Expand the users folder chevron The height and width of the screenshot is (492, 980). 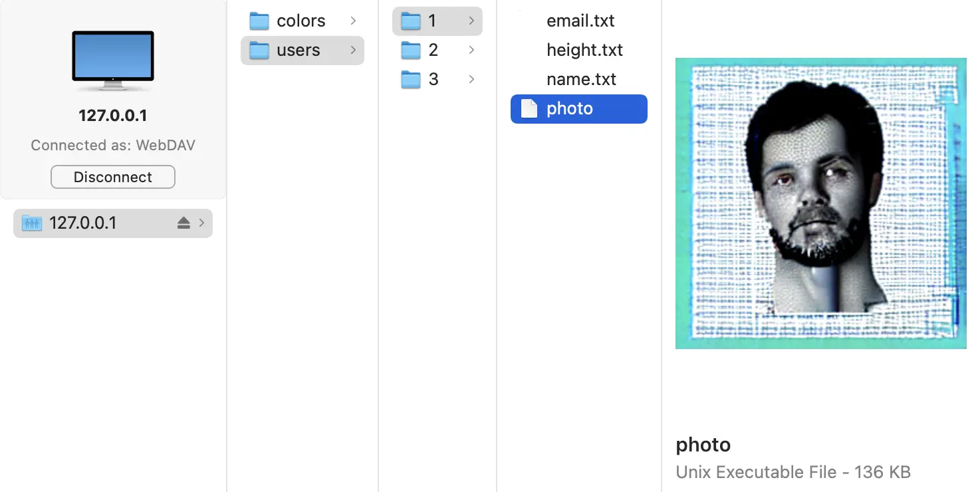353,51
